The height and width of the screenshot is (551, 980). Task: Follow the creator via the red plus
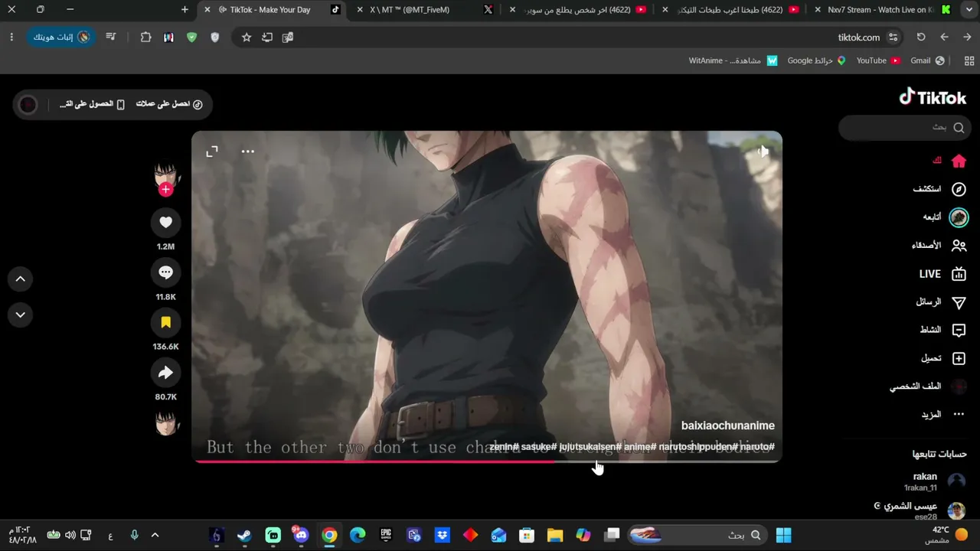click(166, 189)
